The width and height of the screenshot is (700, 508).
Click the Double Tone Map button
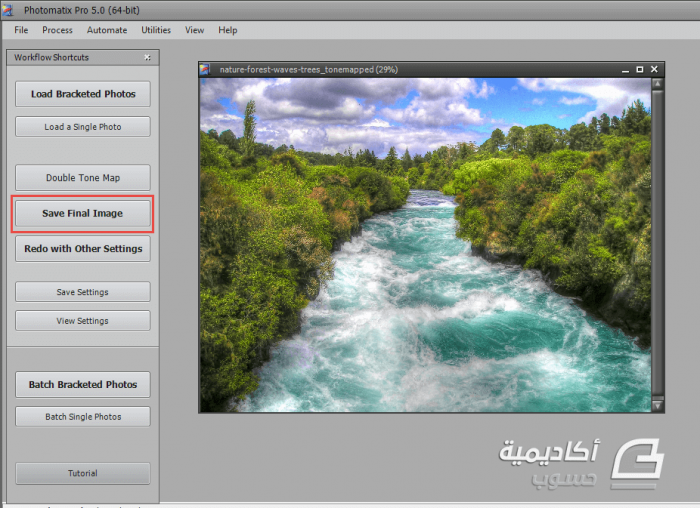point(83,178)
